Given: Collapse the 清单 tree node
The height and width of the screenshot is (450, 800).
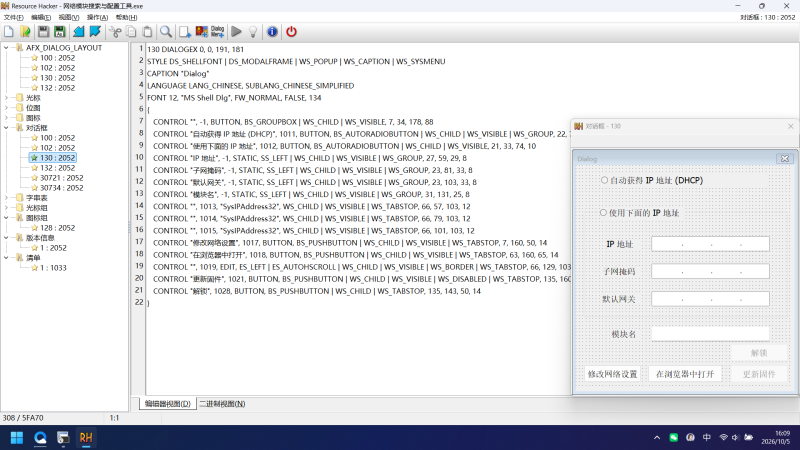Looking at the screenshot, I should click(7, 258).
